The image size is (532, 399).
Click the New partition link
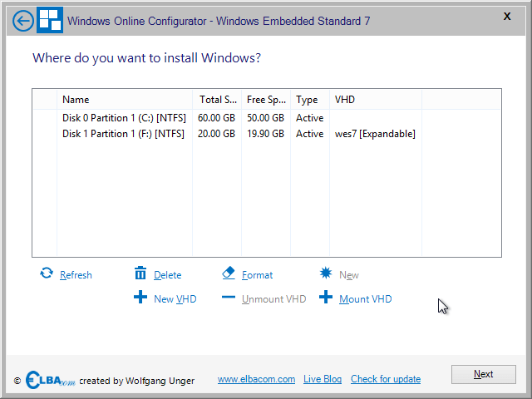[x=349, y=275]
